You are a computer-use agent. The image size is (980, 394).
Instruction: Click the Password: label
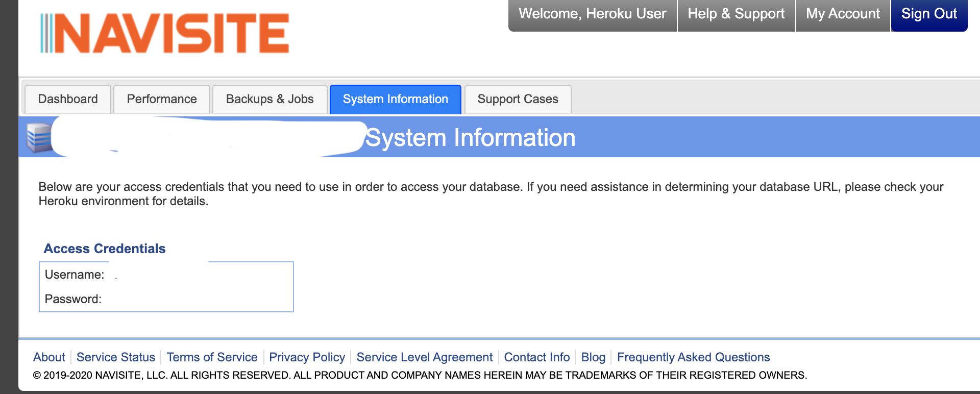point(73,299)
